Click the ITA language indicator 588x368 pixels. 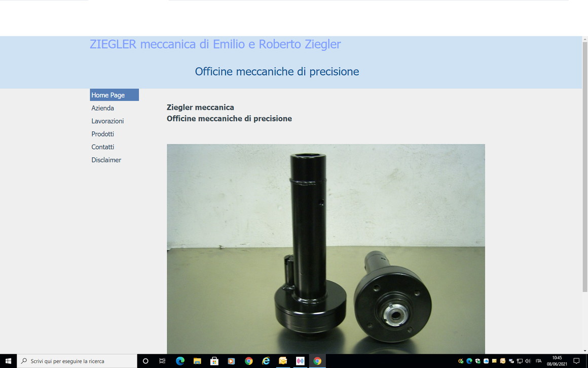click(x=538, y=361)
